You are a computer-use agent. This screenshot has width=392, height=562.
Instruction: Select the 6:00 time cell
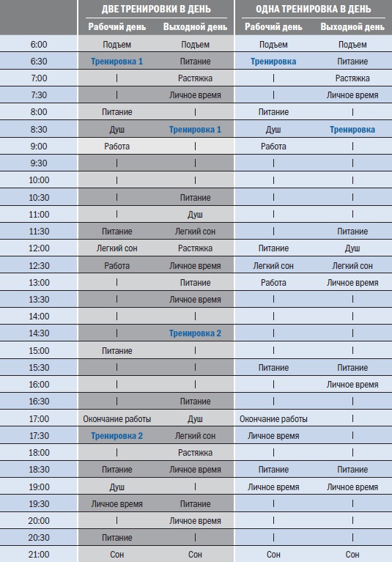pos(39,45)
